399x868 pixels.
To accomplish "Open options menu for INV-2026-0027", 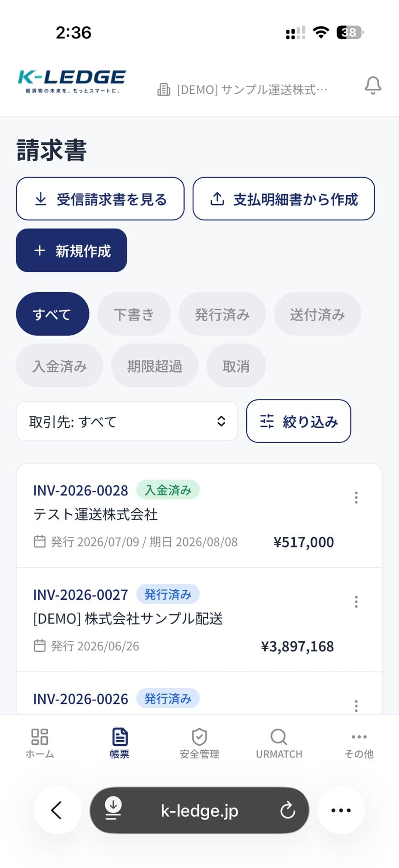I will coord(356,602).
